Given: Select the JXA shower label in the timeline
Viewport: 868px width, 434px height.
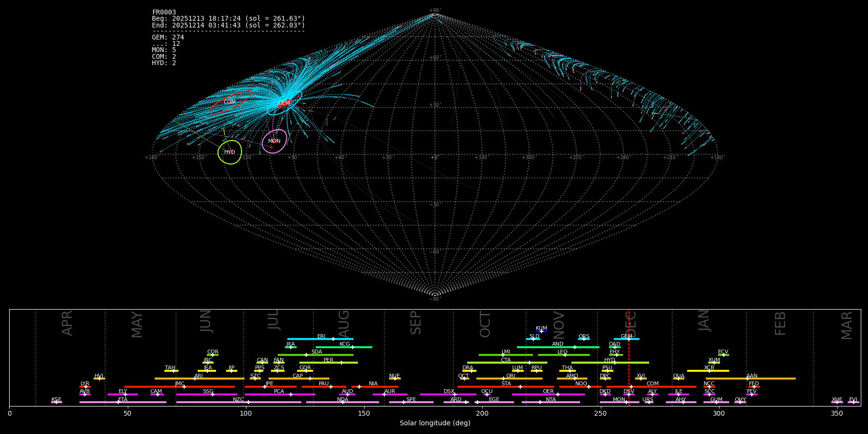Looking at the screenshot, I should [x=290, y=344].
